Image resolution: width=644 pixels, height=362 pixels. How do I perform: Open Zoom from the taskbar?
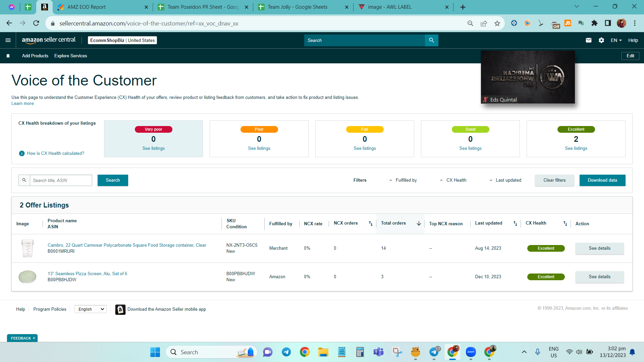[471, 352]
